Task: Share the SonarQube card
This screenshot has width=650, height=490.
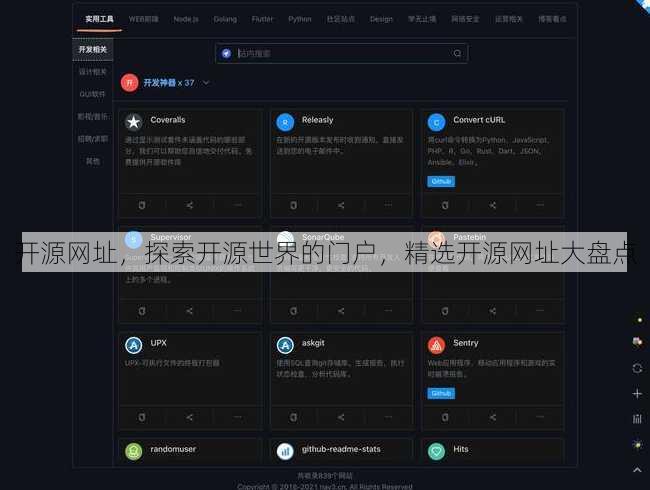Action: coord(341,311)
